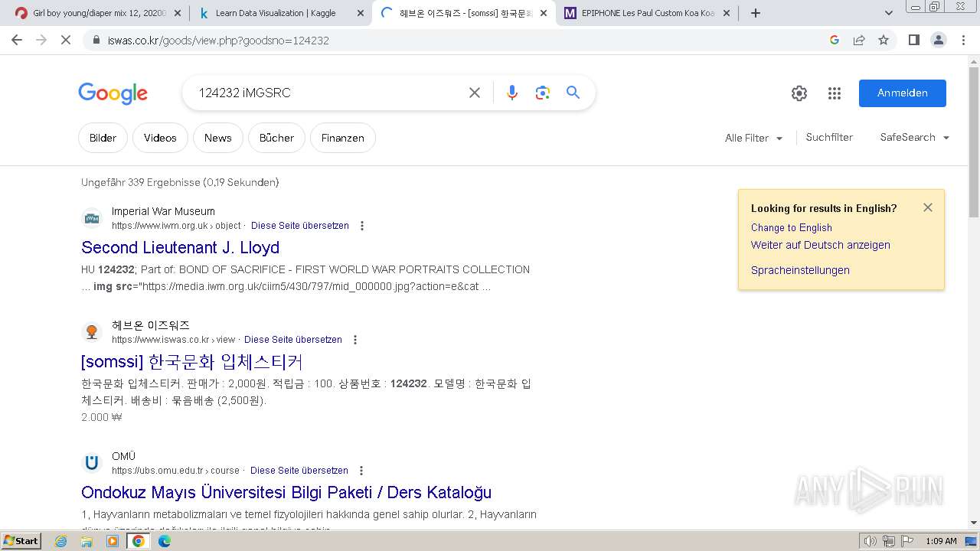Filter results by Finanzen
The width and height of the screenshot is (980, 551).
[x=343, y=138]
